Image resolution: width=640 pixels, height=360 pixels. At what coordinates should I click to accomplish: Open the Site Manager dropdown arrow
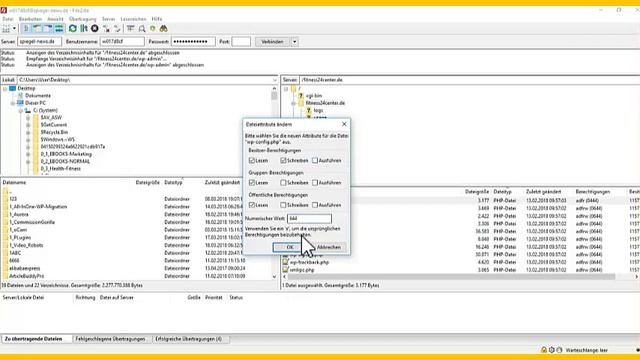pyautogui.click(x=14, y=29)
